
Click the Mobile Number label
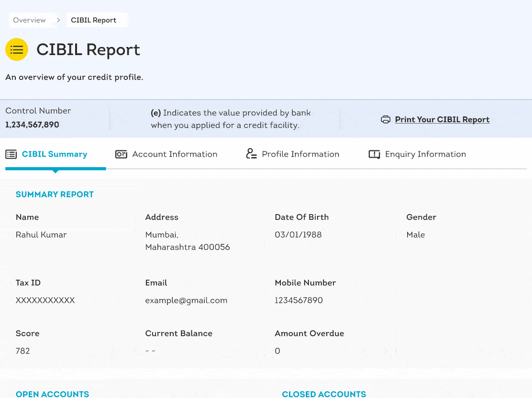click(305, 283)
